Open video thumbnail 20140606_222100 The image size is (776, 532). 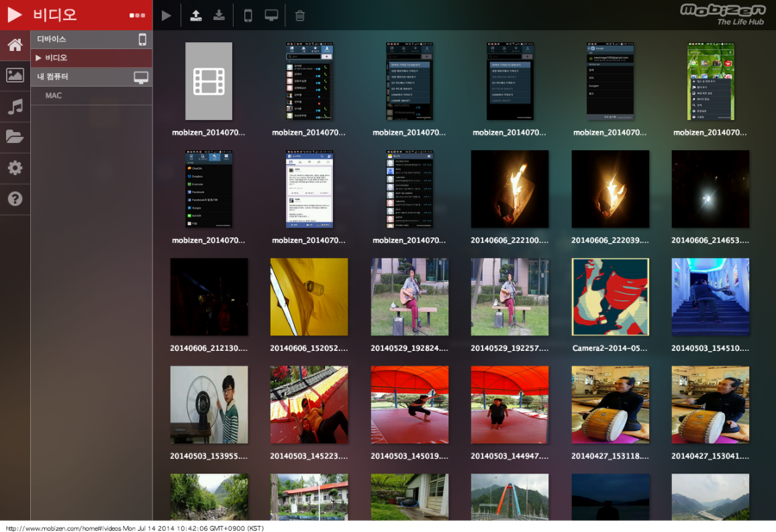pyautogui.click(x=510, y=189)
